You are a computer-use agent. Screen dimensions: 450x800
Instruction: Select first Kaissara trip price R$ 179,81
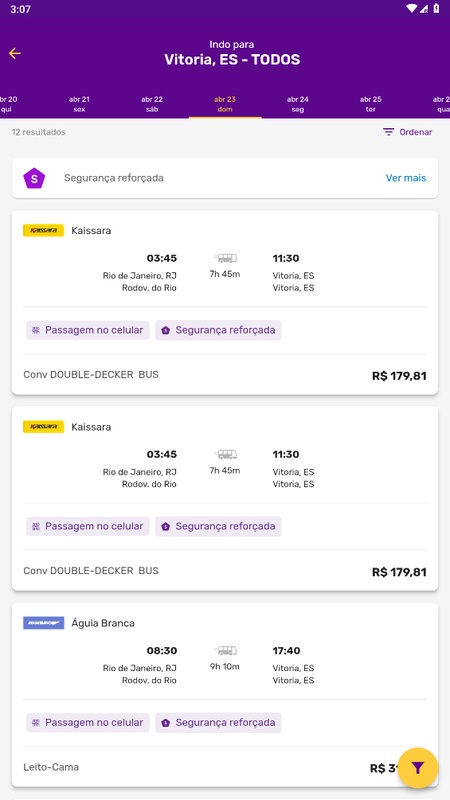pos(399,377)
